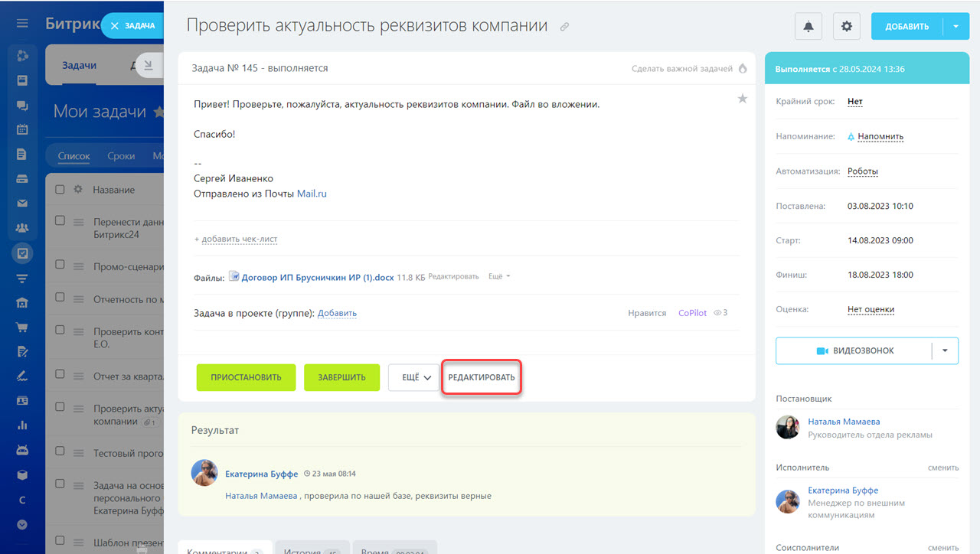This screenshot has width=980, height=554.
Task: Click the Напомнить reminder link
Action: [880, 136]
